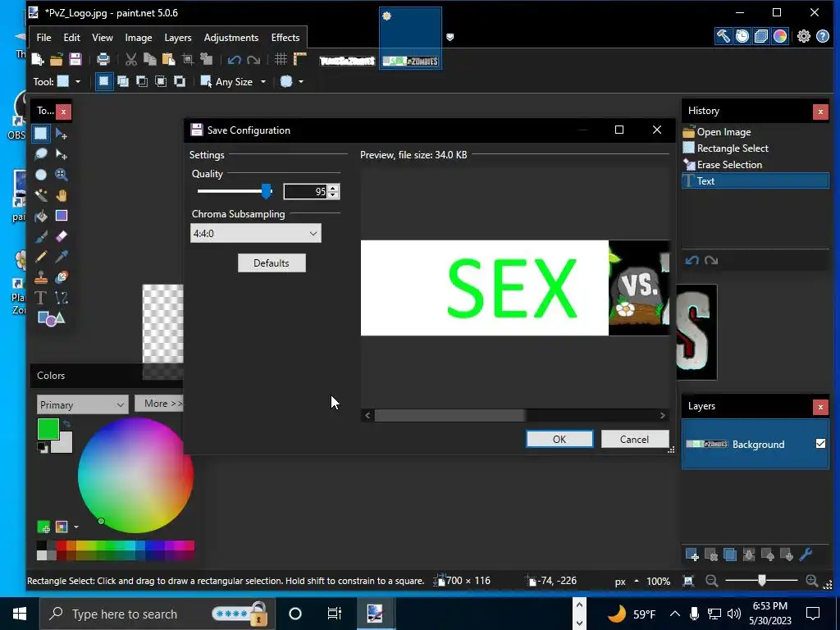The height and width of the screenshot is (630, 840).
Task: Toggle the Tools window button top-right
Action: point(724,36)
